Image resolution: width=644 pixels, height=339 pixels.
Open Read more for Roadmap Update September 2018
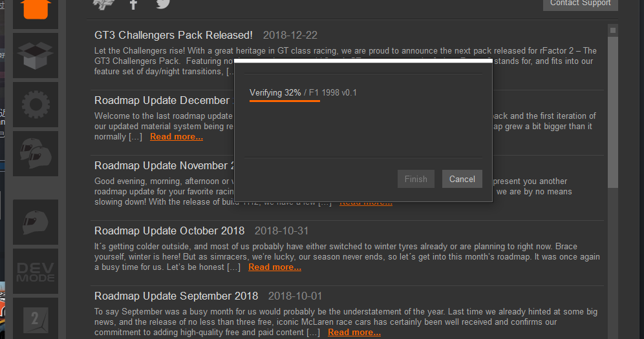[x=354, y=333]
